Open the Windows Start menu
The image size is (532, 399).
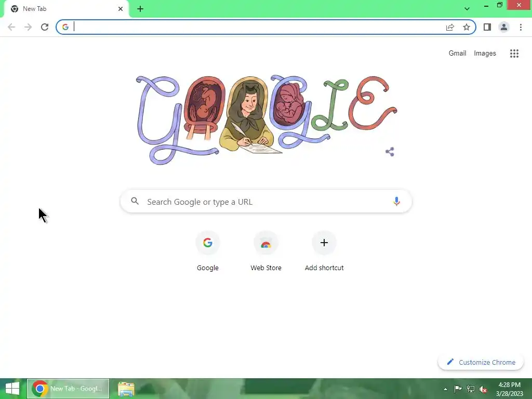(x=12, y=389)
